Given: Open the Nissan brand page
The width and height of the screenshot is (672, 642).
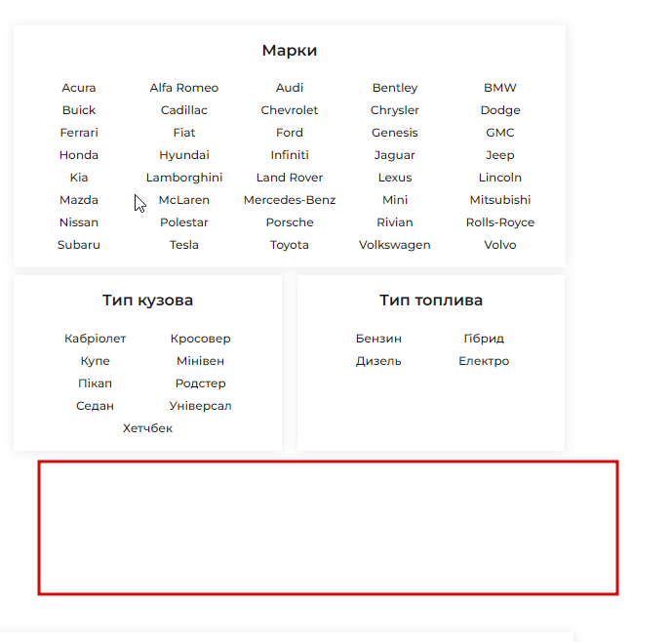Looking at the screenshot, I should pyautogui.click(x=79, y=222).
